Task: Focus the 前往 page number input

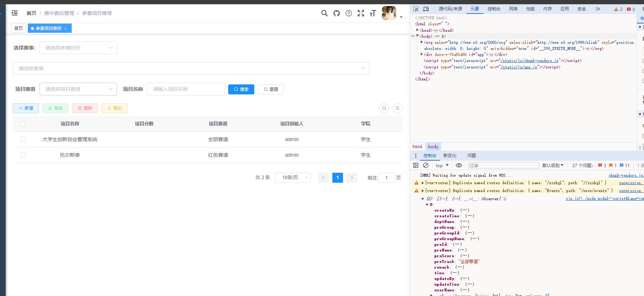Action: click(x=387, y=177)
